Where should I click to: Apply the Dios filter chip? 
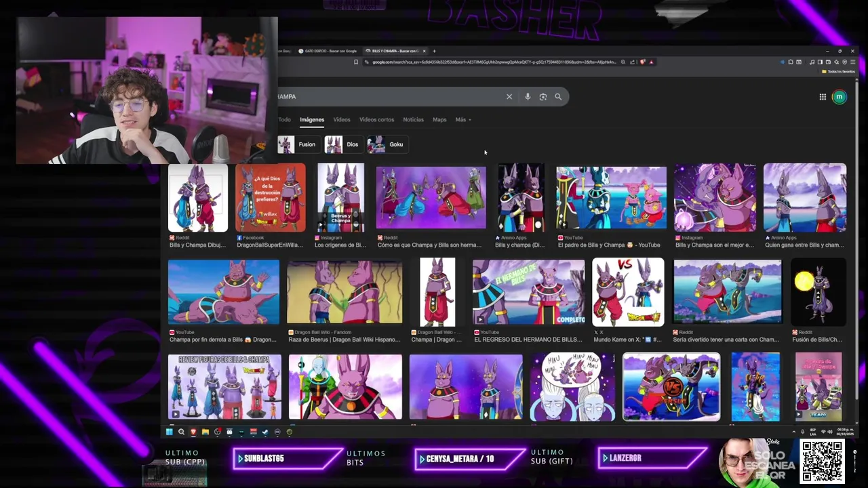342,144
